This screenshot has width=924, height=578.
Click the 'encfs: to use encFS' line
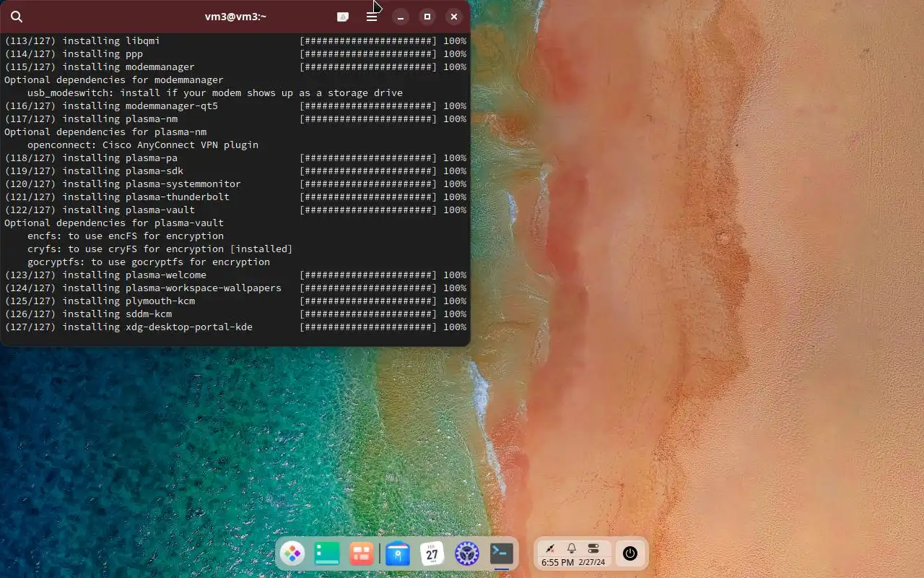(x=126, y=236)
